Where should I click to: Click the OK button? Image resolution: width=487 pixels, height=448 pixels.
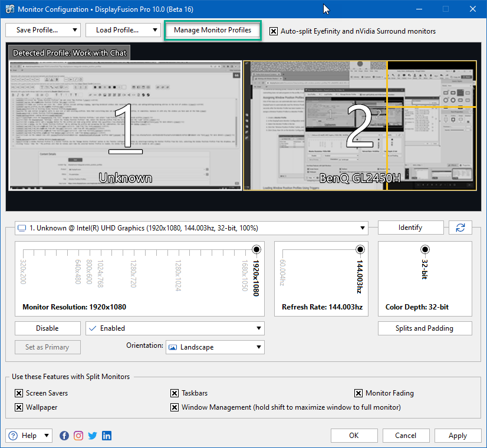tap(354, 435)
